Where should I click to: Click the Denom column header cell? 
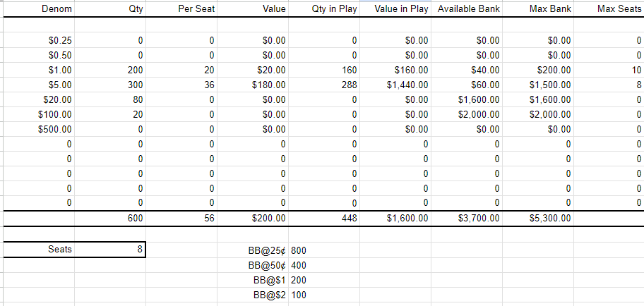point(39,9)
